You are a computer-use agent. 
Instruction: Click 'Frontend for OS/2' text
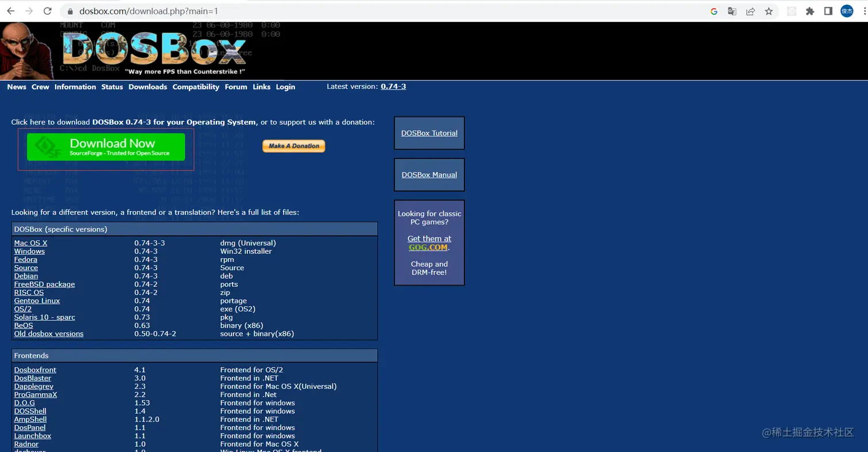coord(251,370)
